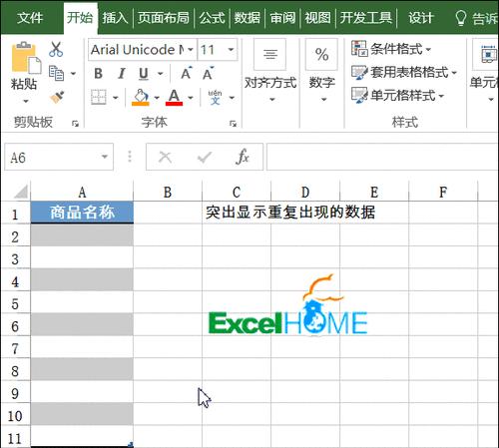This screenshot has height=448, width=499.
Task: Toggle Underline formatting
Action: pos(144,74)
